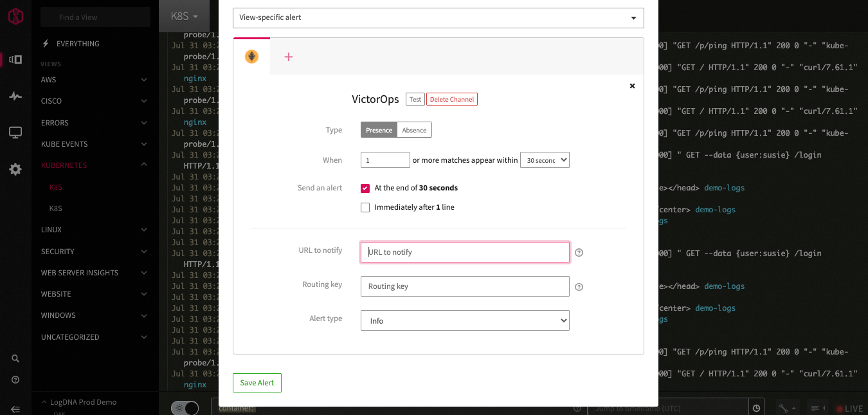The width and height of the screenshot is (868, 415).
Task: Click the search magnifier in the sidebar
Action: pyautogui.click(x=15, y=358)
